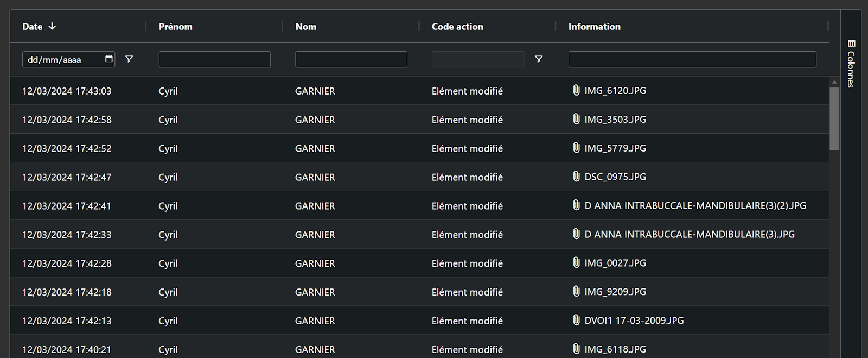Image resolution: width=868 pixels, height=358 pixels.
Task: Click the paperclip icon beside IMG_0027.JPG
Action: pos(576,263)
